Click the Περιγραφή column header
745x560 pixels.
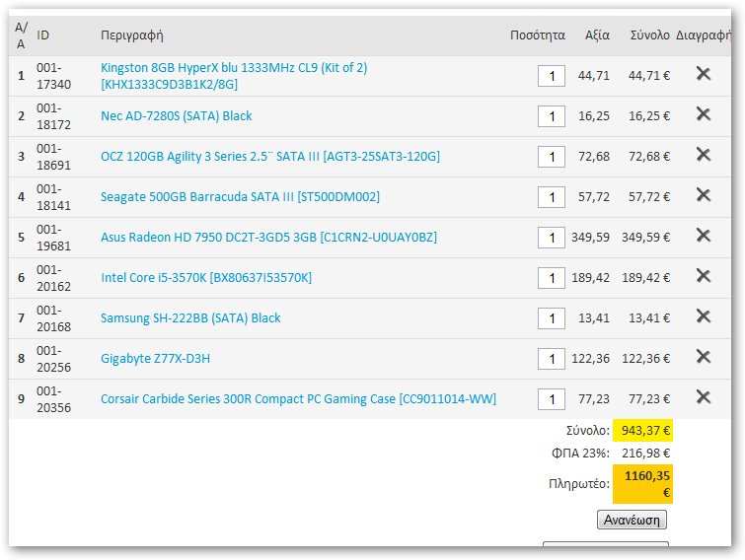point(131,35)
